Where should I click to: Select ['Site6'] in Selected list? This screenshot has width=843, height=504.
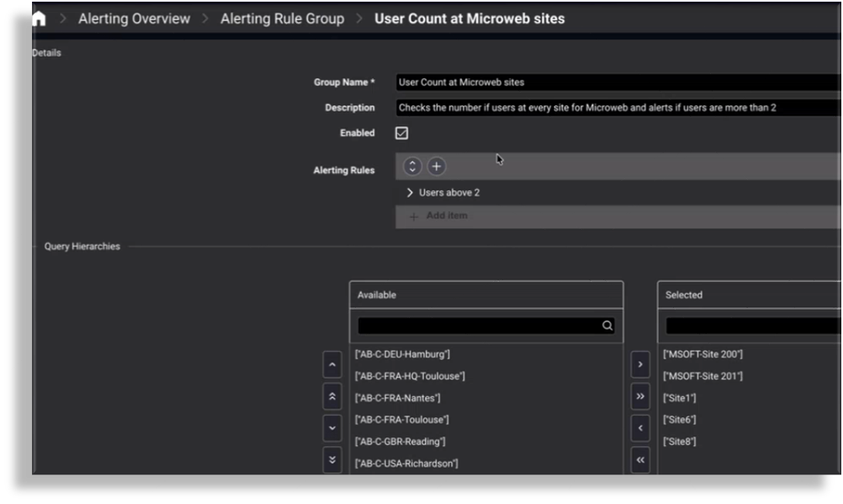click(680, 420)
